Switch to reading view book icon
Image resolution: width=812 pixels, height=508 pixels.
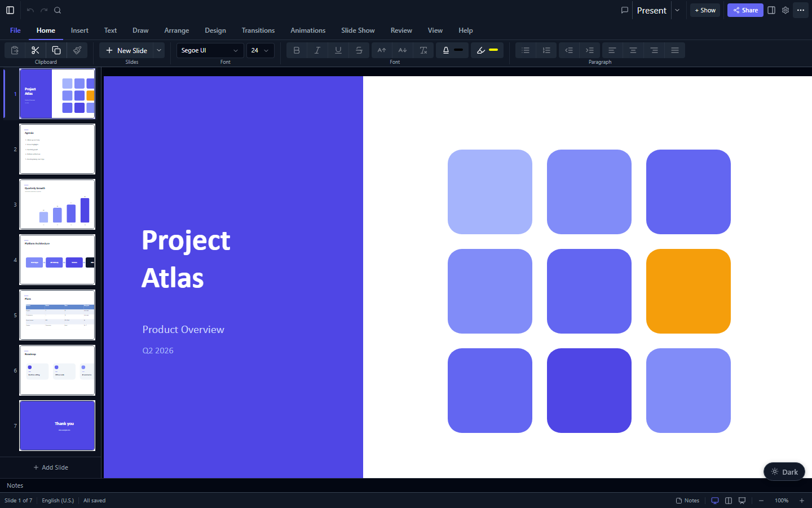pyautogui.click(x=729, y=501)
